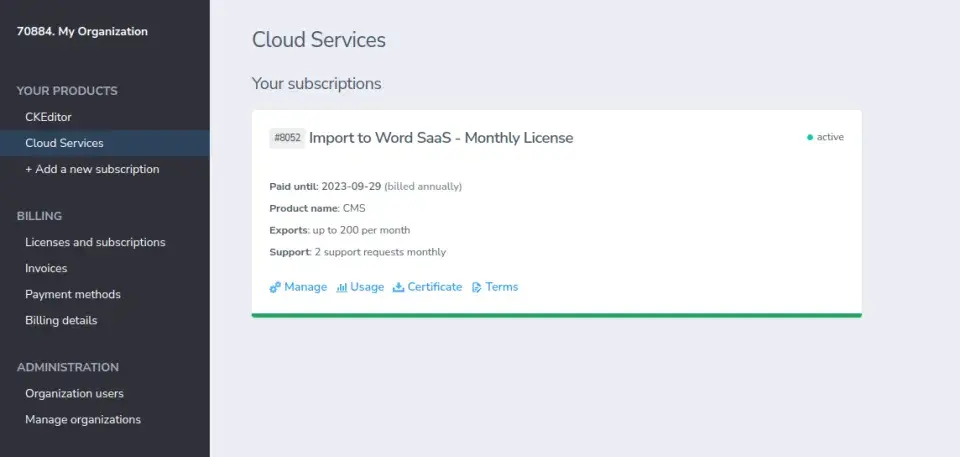The width and height of the screenshot is (960, 457).
Task: Click the Manage gears icon
Action: click(275, 287)
